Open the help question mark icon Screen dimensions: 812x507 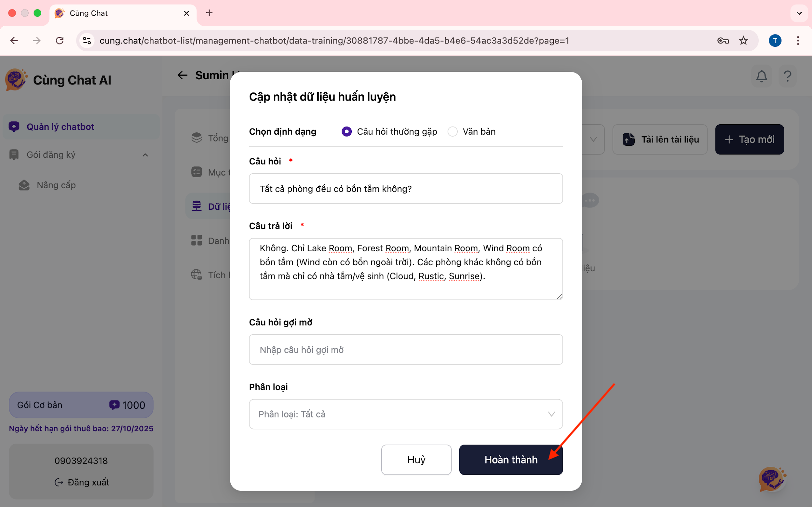point(787,76)
